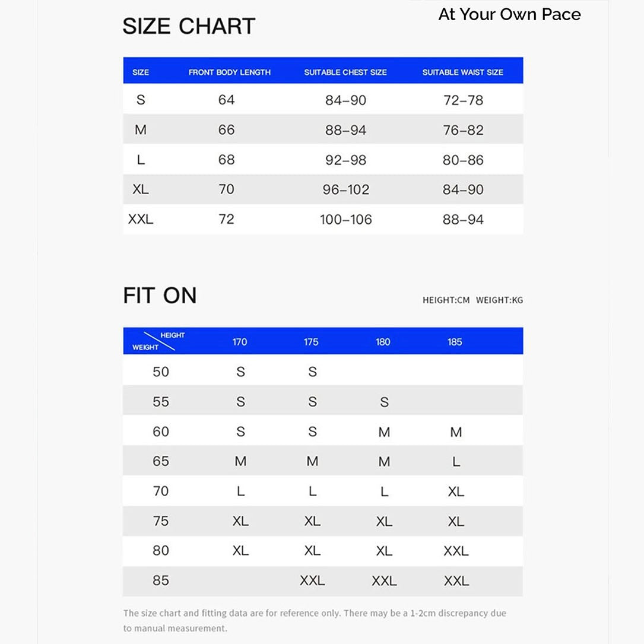Screen dimensions: 644x644
Task: Click the SIZE column header
Action: click(x=141, y=72)
